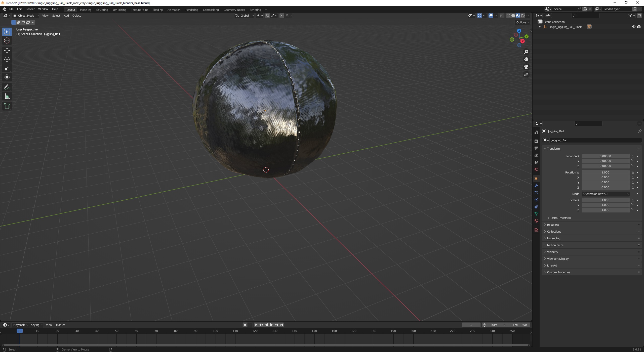Viewport: 644px width, 352px height.
Task: Click the play animation button
Action: tap(271, 325)
